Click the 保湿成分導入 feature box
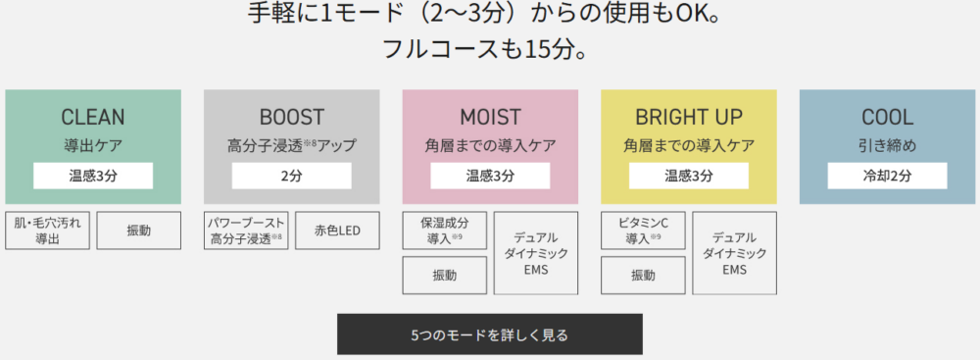The width and height of the screenshot is (980, 360). 445,231
